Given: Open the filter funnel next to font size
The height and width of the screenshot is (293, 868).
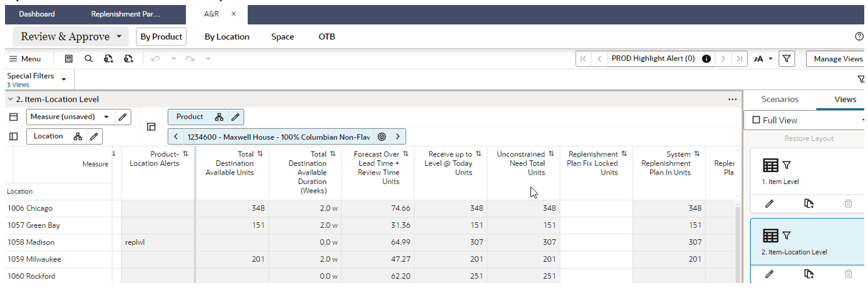Looking at the screenshot, I should [x=787, y=58].
